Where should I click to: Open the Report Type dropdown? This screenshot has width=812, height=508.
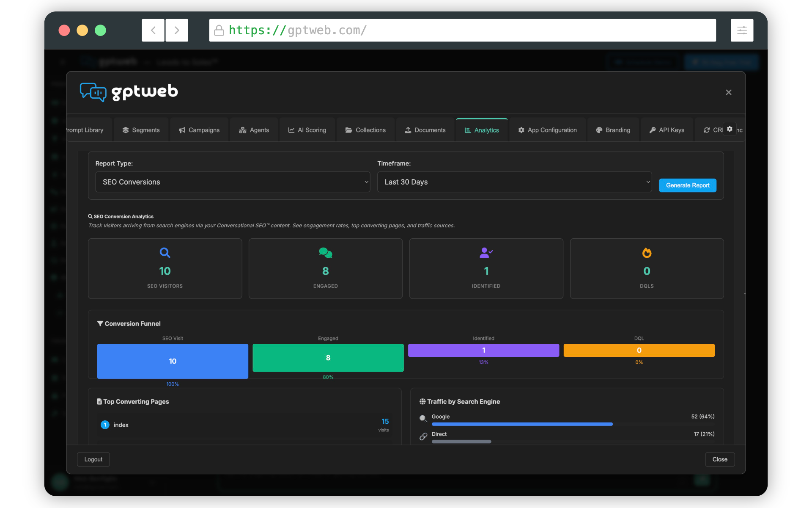(233, 182)
